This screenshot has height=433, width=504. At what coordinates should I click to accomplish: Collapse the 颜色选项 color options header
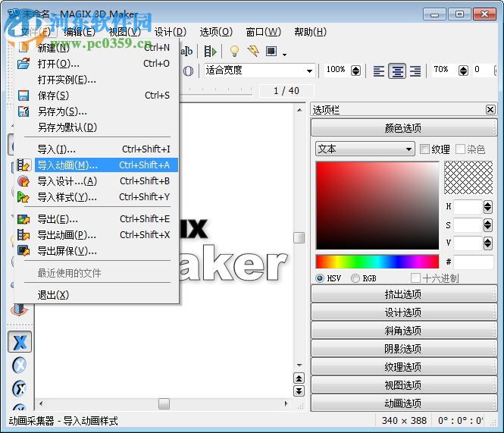[404, 127]
